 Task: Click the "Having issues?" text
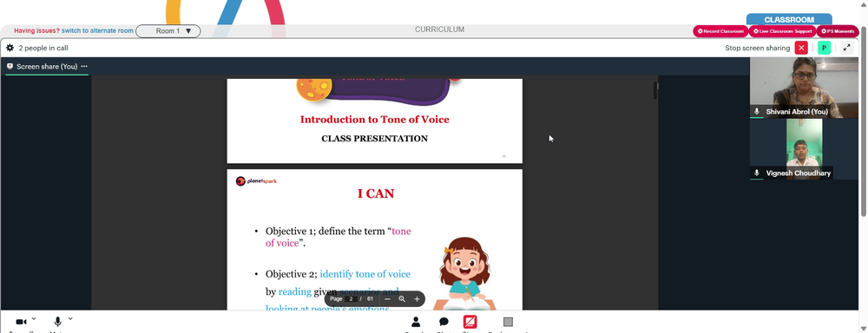click(37, 31)
